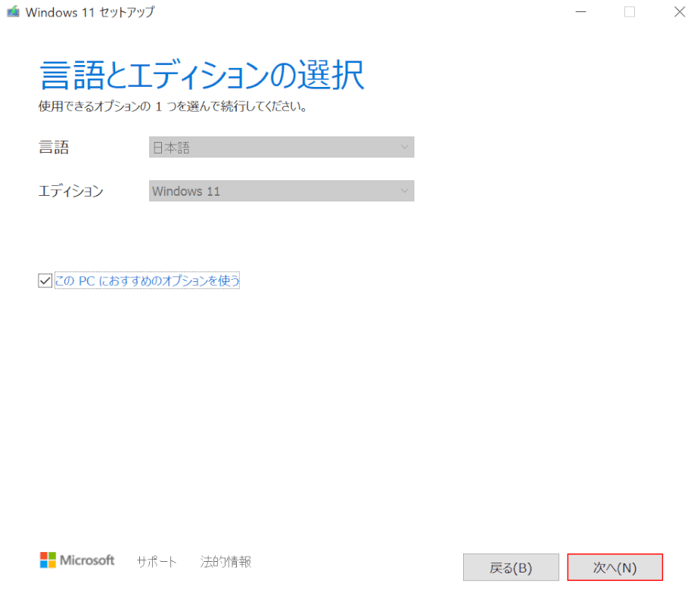The height and width of the screenshot is (605, 700).
Task: Click the Microsoft logo in the footer
Action: (77, 560)
